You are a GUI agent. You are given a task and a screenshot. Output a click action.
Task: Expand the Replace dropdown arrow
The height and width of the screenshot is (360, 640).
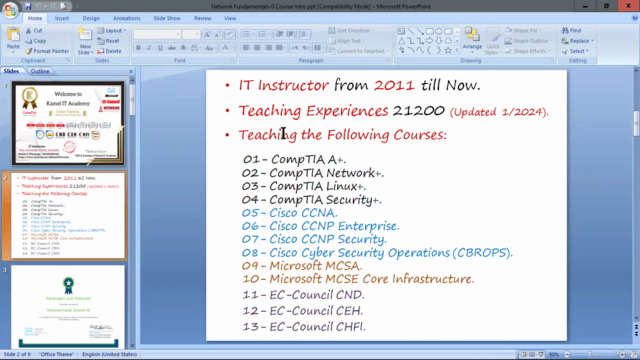592,41
